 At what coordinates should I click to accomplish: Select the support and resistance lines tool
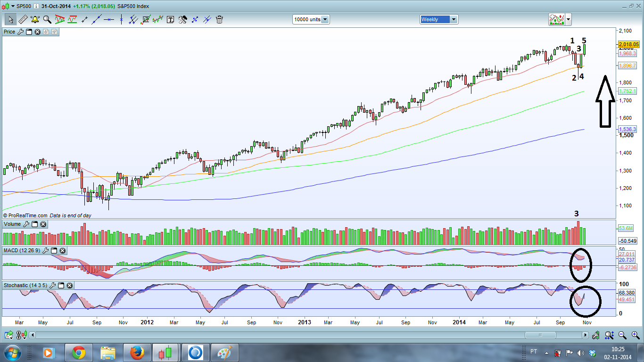(x=72, y=19)
